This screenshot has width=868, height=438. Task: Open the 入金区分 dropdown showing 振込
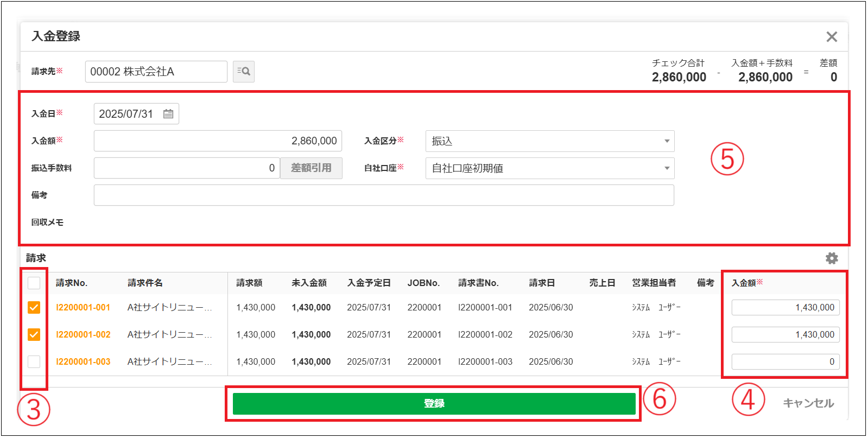549,141
